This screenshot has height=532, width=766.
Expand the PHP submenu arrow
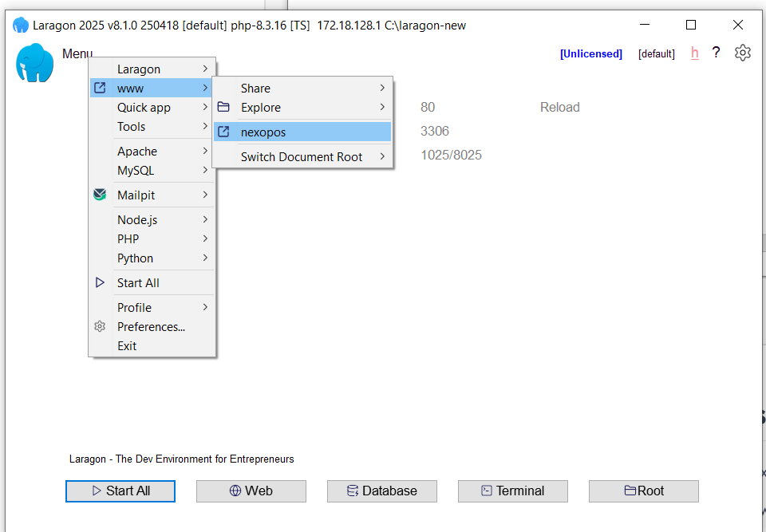pos(206,238)
